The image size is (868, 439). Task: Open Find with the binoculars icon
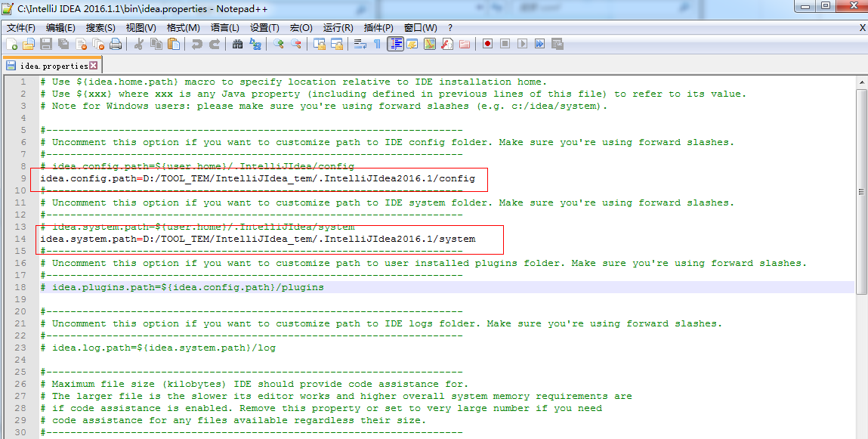(x=237, y=45)
